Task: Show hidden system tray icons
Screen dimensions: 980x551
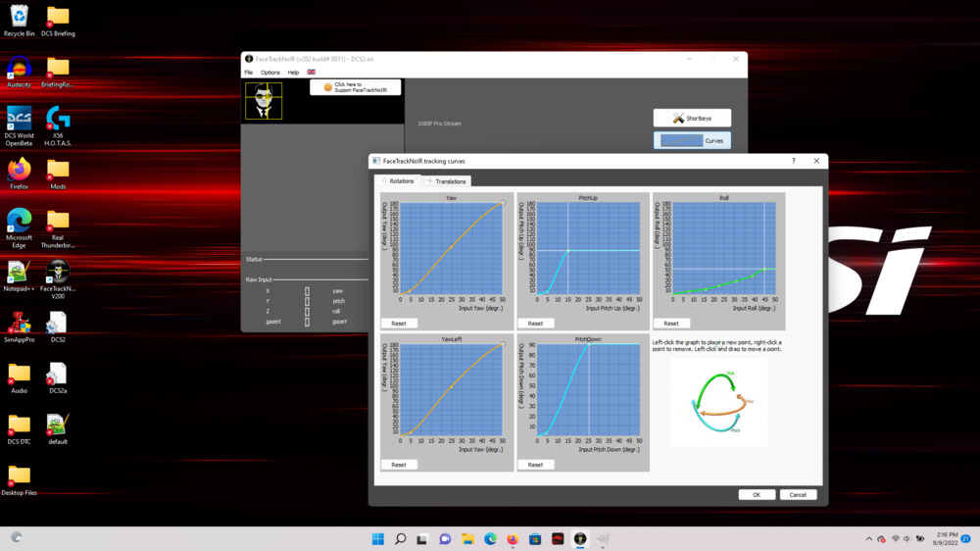Action: click(868, 539)
